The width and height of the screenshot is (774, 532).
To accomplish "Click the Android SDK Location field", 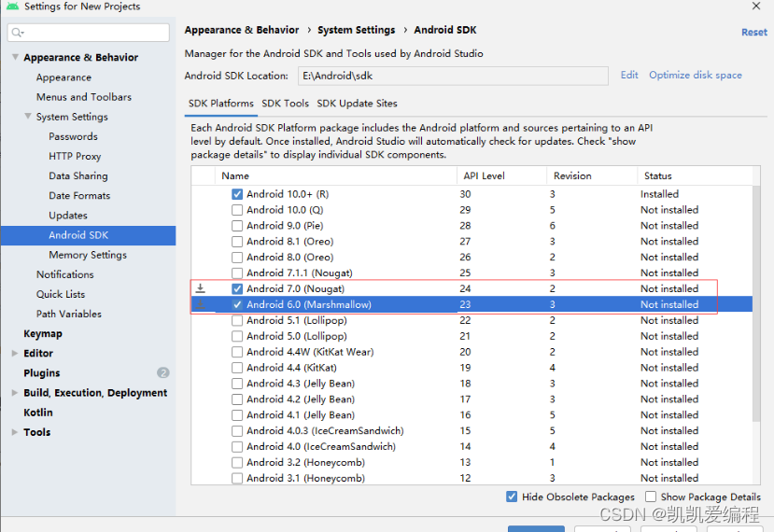I will (453, 76).
